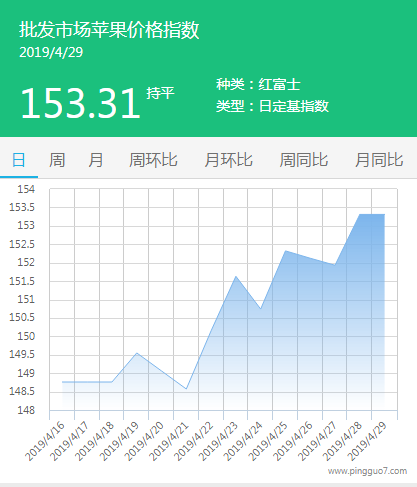This screenshot has width=417, height=487.
Task: Open the 月环比 tab
Action: [229, 160]
